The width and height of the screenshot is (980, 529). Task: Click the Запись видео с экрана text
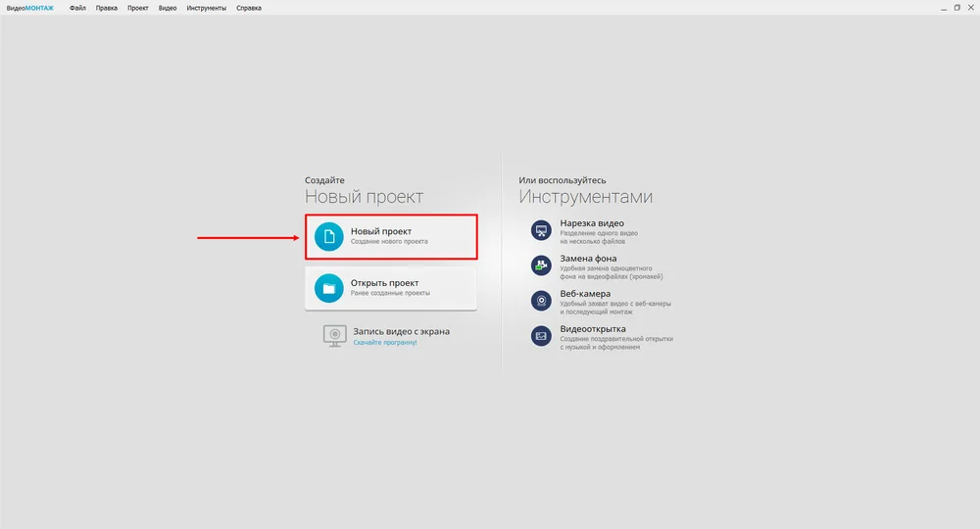401,332
